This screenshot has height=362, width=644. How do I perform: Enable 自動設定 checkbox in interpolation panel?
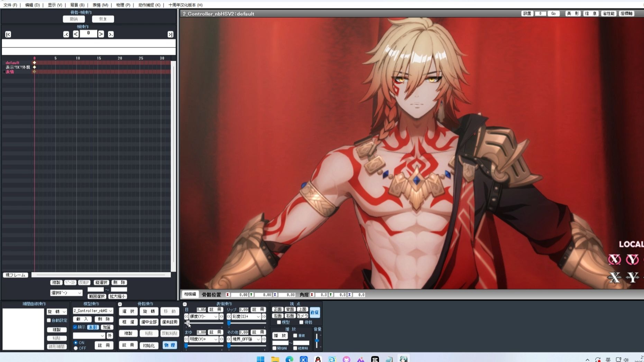coord(49,321)
